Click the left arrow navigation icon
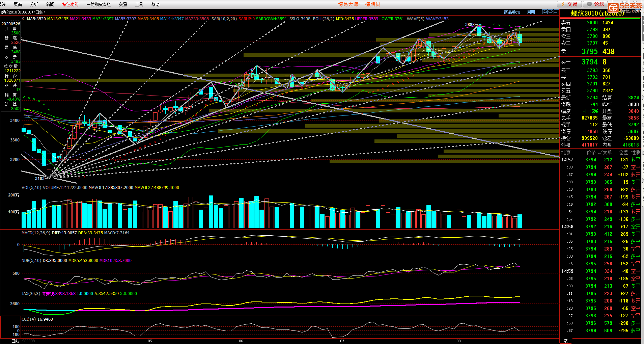The height and width of the screenshot is (344, 644). coord(545,12)
